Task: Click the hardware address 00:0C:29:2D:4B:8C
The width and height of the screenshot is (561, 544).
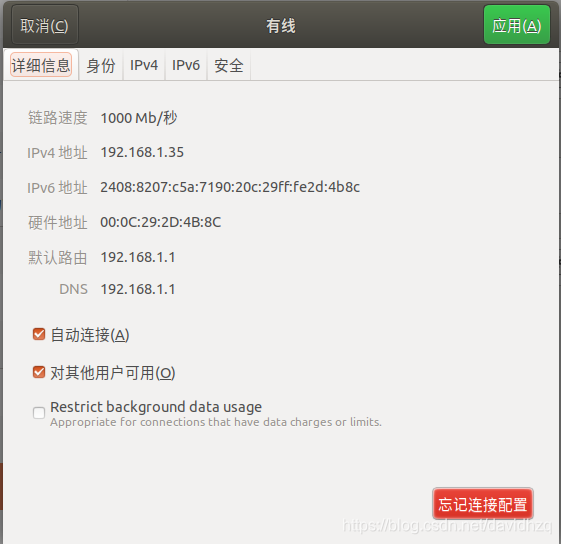Action: click(x=161, y=222)
